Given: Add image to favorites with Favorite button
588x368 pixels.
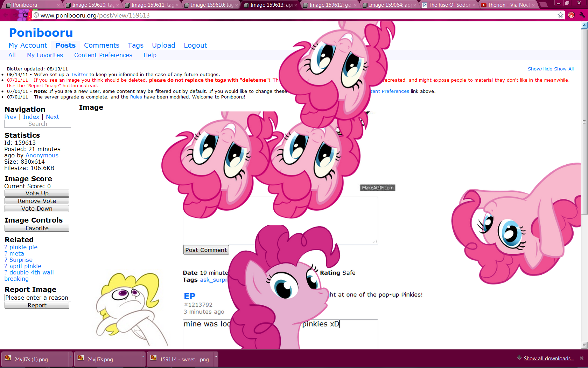Looking at the screenshot, I should [x=37, y=229].
